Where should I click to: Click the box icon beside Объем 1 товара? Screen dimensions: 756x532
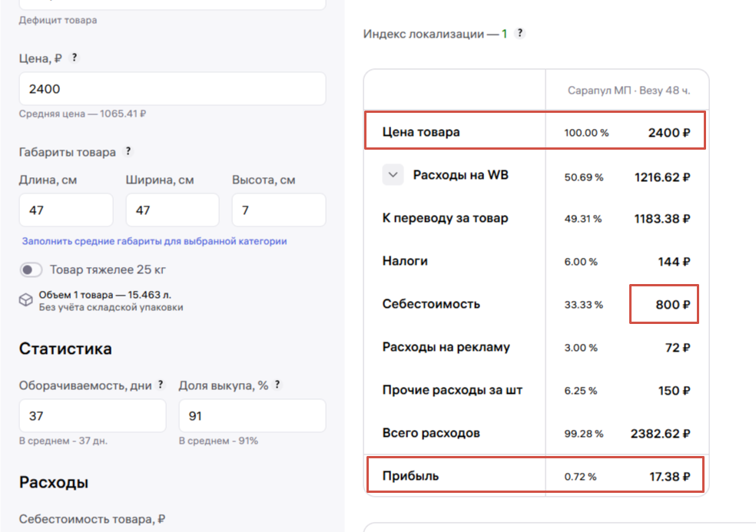click(x=26, y=299)
